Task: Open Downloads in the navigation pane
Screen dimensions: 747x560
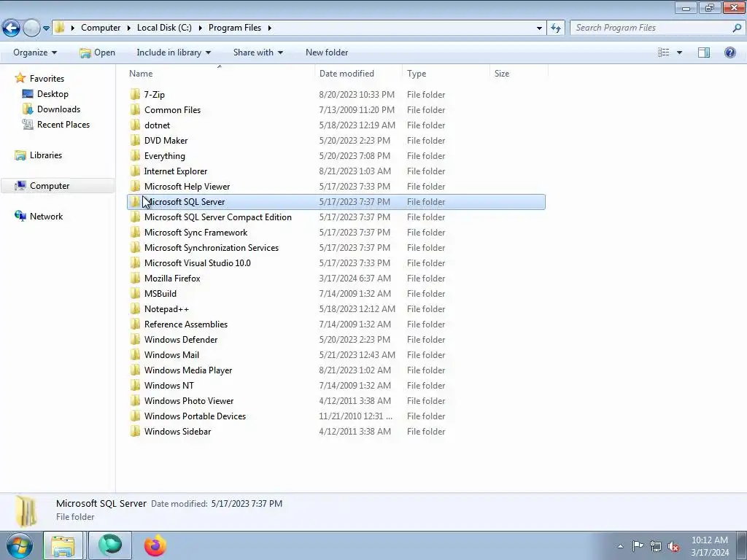Action: click(x=52, y=109)
